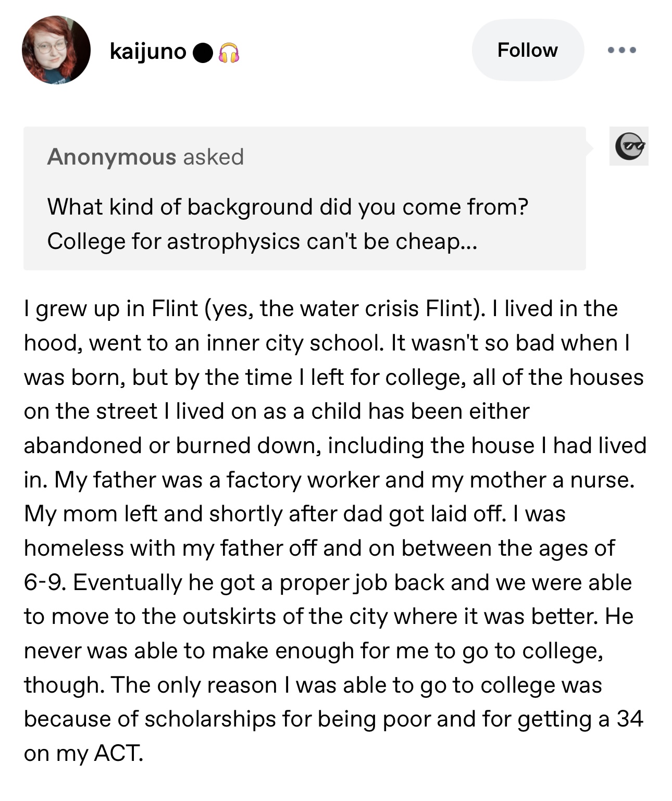
Task: Click the bold Anonymous label
Action: click(111, 157)
